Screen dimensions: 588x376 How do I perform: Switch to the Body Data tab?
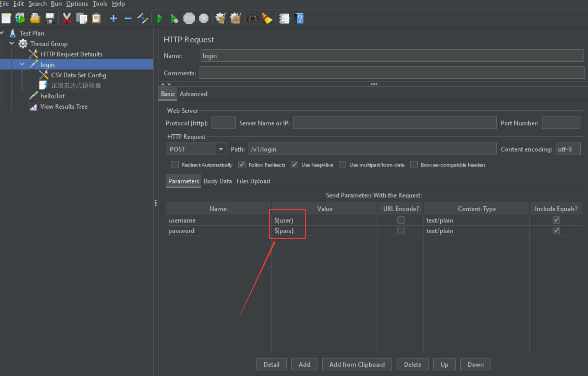tap(218, 181)
